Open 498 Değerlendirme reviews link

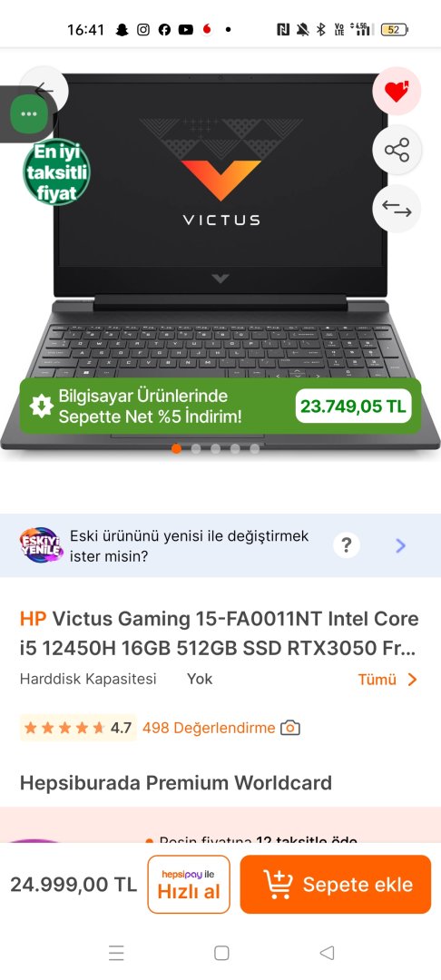(x=209, y=728)
